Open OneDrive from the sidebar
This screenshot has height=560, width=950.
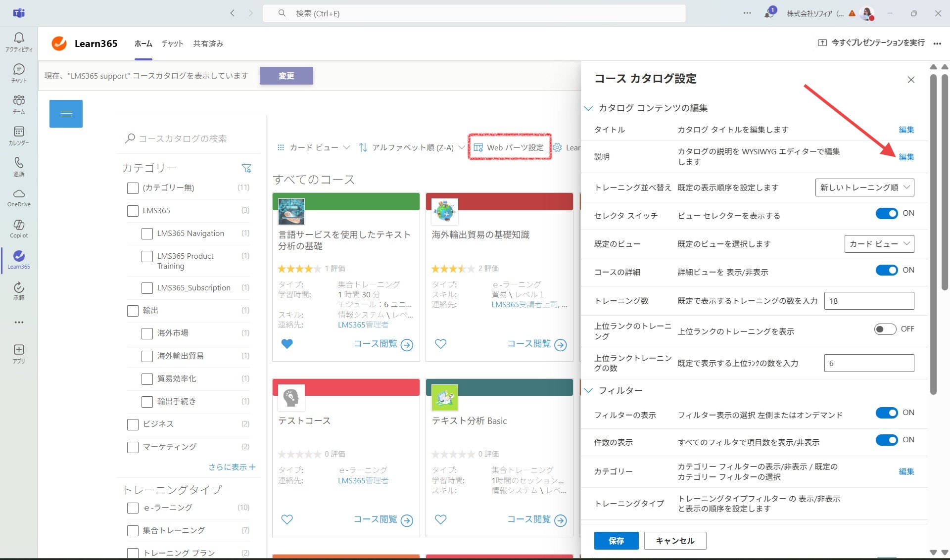(19, 198)
